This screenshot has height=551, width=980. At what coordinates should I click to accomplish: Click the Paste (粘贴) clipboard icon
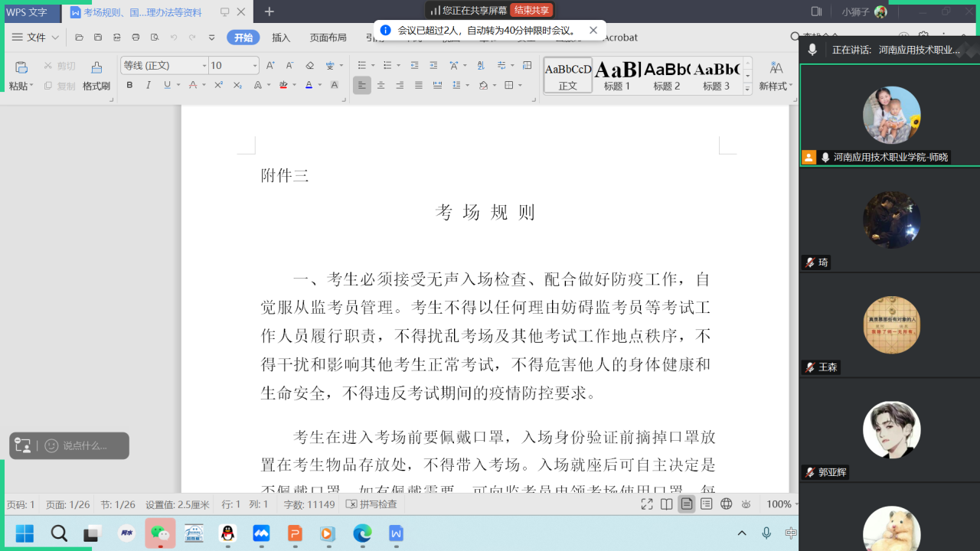tap(21, 67)
